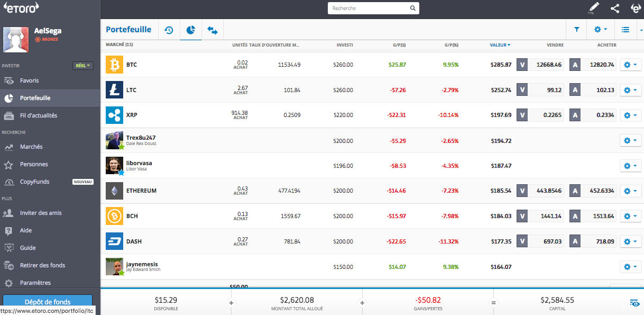Image resolution: width=644 pixels, height=315 pixels.
Task: Open the gear dropdown for jaynemesis row
Action: [x=631, y=267]
